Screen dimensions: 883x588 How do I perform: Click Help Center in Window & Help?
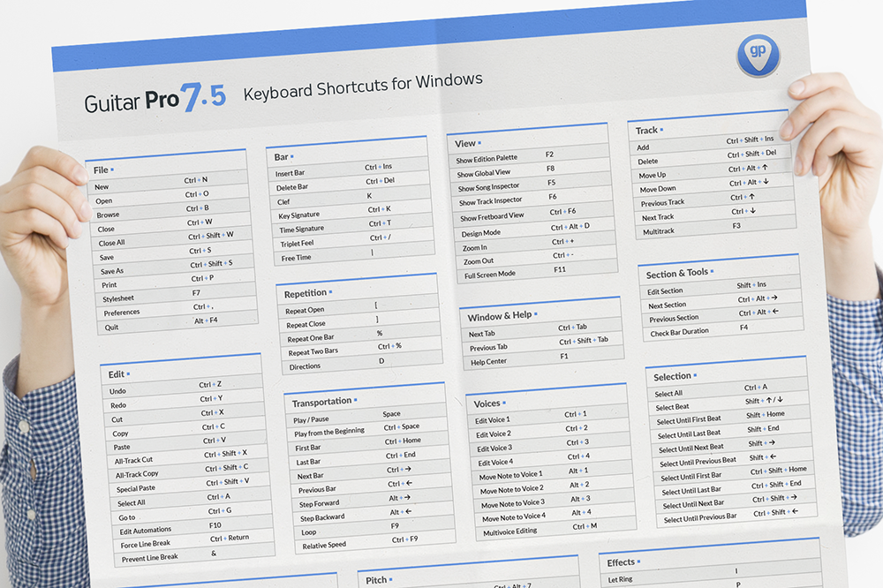pyautogui.click(x=488, y=362)
